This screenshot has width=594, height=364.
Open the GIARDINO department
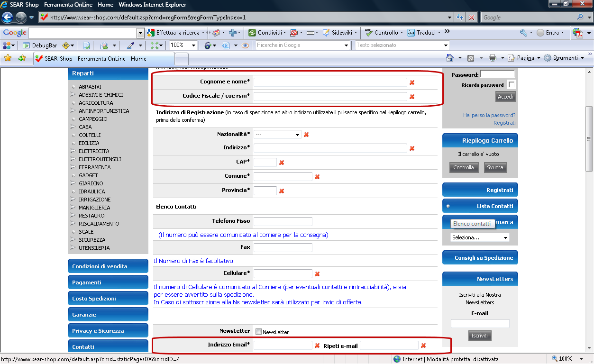tap(91, 183)
